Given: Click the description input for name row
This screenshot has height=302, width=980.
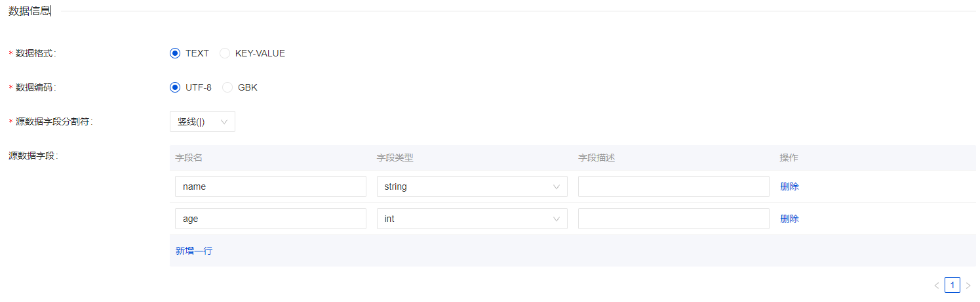Looking at the screenshot, I should 673,186.
